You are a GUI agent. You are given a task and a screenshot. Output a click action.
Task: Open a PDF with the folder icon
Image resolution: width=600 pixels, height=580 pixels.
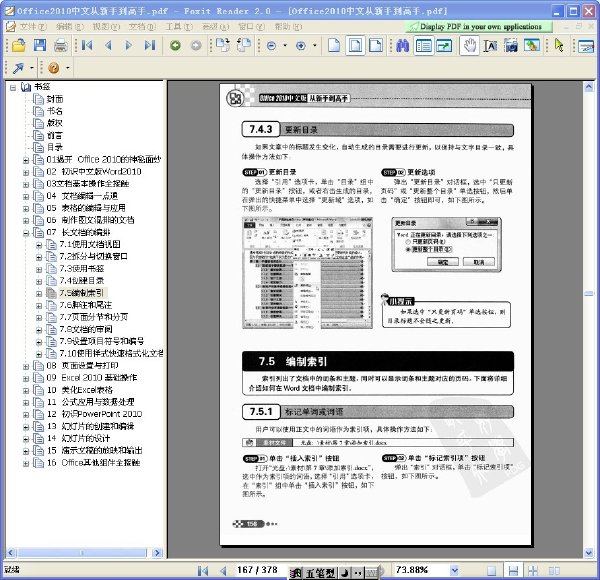pyautogui.click(x=18, y=46)
